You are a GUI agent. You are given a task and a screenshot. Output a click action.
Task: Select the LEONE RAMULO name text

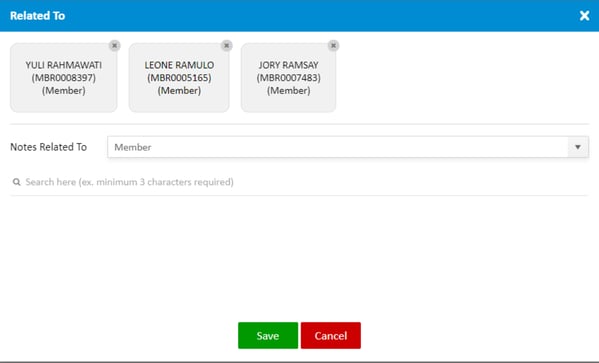pos(179,65)
